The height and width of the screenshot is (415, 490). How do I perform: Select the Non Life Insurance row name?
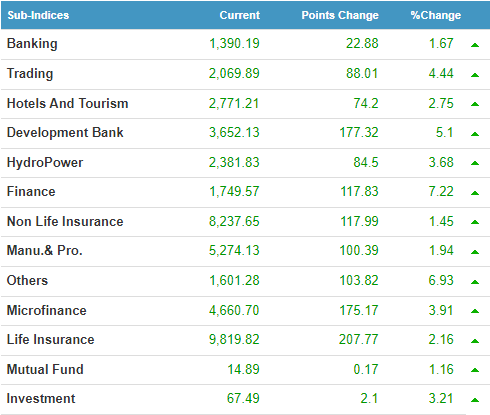pyautogui.click(x=65, y=221)
